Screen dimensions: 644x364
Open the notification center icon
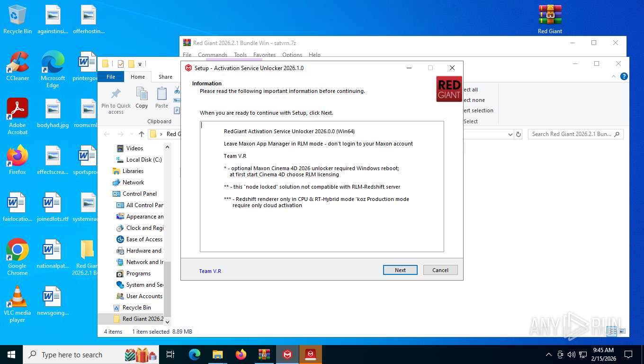[x=628, y=355]
